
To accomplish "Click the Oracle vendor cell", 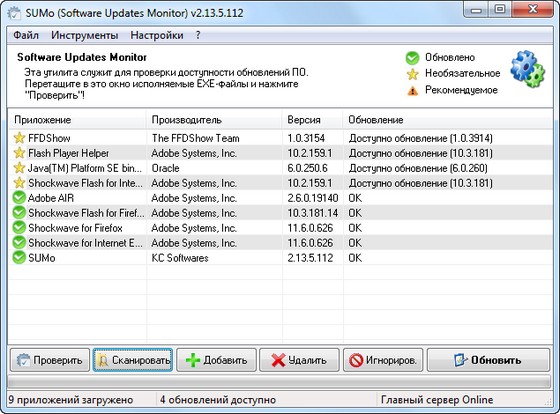I will pyautogui.click(x=165, y=168).
